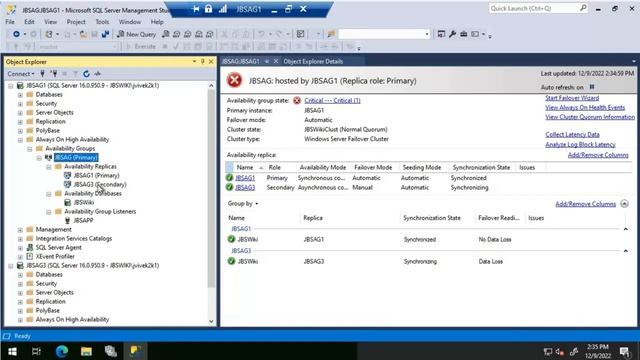Open the Group by dropdown
Viewport: 640px width, 360px height.
coord(243,203)
